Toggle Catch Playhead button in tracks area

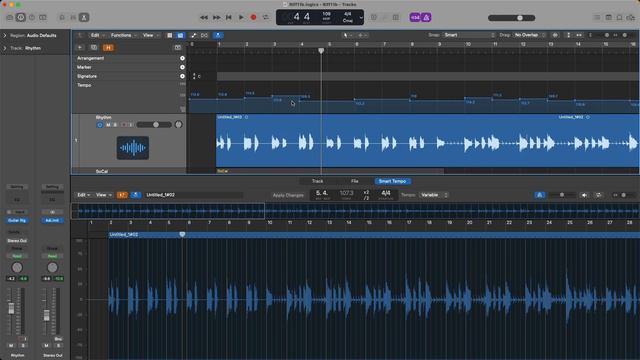click(x=218, y=36)
